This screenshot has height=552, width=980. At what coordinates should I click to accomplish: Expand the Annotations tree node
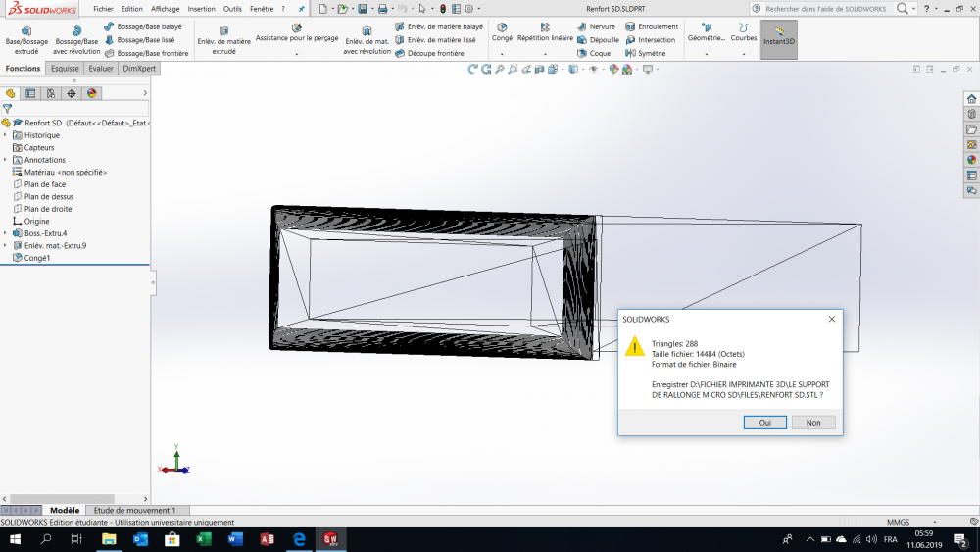(6, 160)
